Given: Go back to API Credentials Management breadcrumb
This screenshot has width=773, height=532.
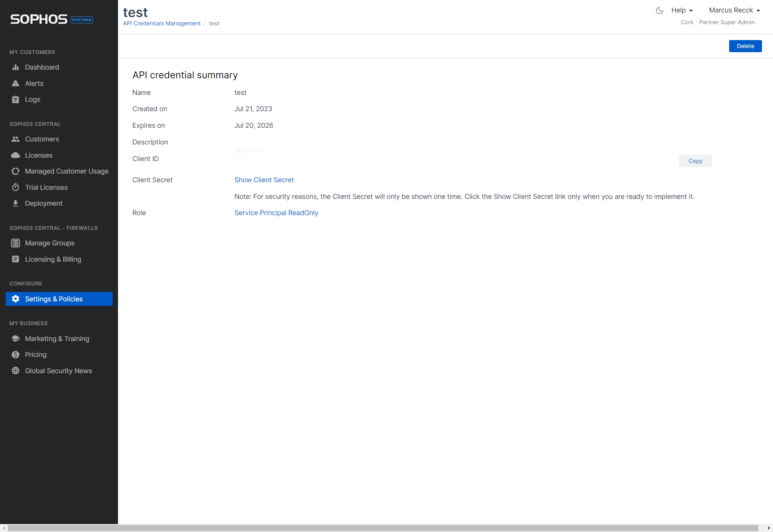Looking at the screenshot, I should pos(162,23).
